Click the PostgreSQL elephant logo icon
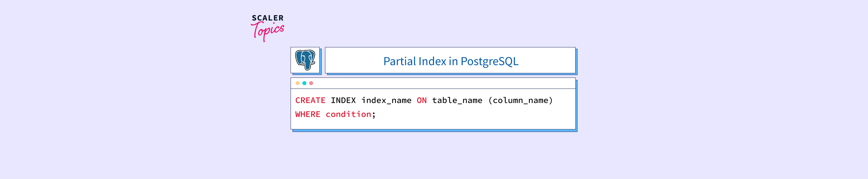Screen dimensions: 868x179 coord(305,60)
